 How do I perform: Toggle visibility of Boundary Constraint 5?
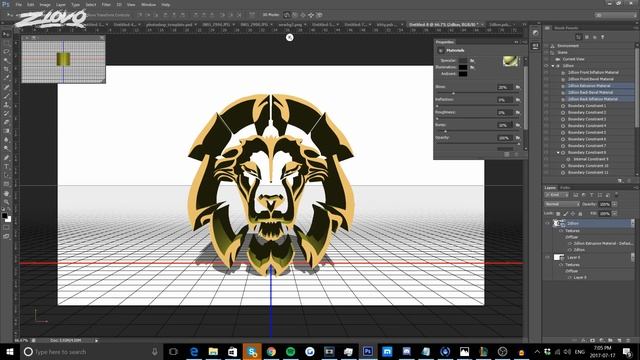click(547, 132)
